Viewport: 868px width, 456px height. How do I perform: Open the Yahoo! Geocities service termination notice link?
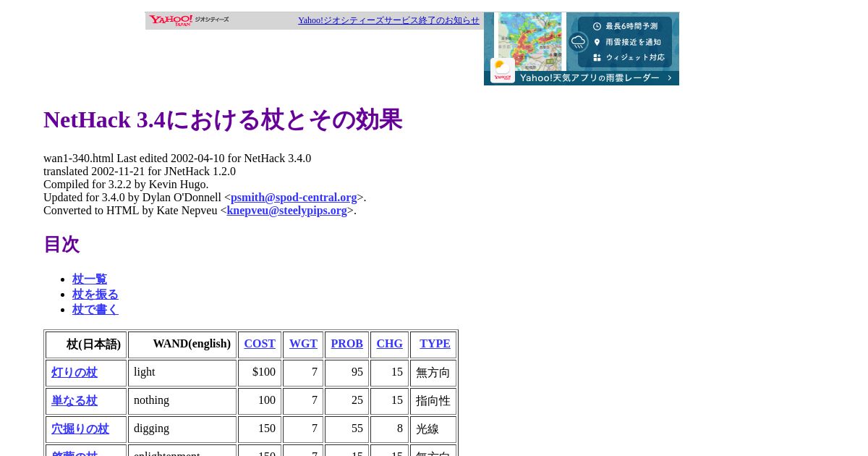pyautogui.click(x=388, y=20)
